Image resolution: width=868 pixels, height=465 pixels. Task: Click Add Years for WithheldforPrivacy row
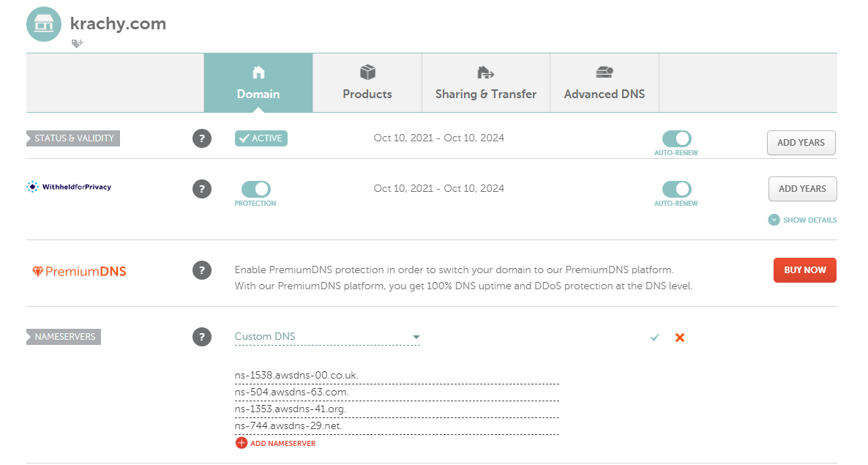(x=802, y=189)
